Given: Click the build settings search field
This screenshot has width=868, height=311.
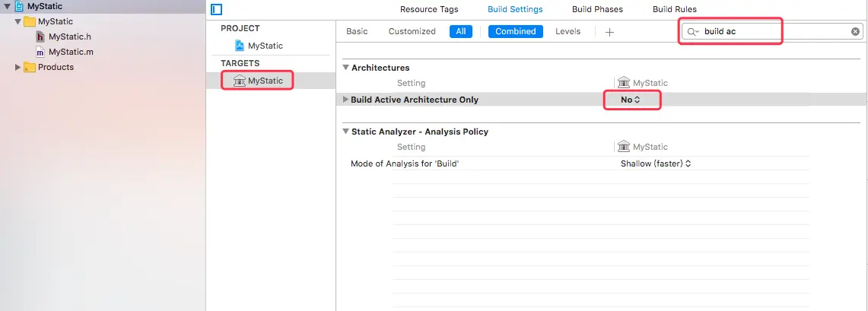Looking at the screenshot, I should [x=772, y=31].
